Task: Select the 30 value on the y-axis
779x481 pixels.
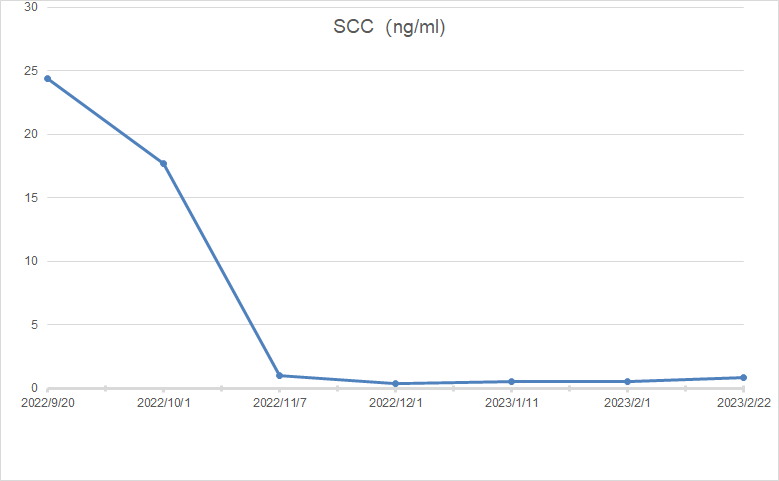Action: pos(31,7)
